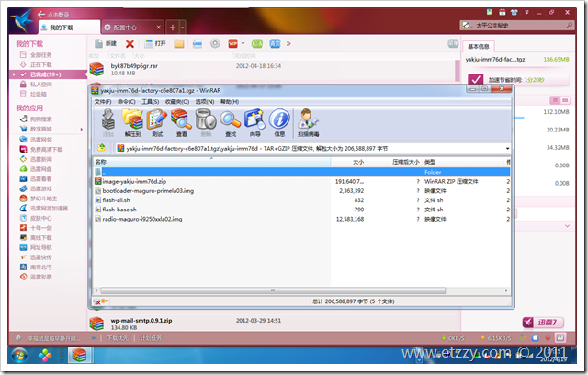Click the green round icon in Xunlei toolbar

point(257,44)
